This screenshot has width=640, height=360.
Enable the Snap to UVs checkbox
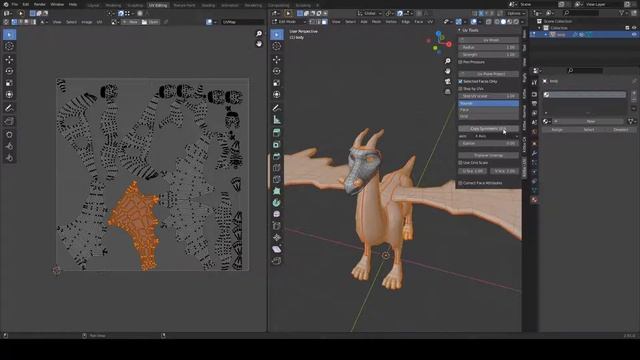[x=460, y=89]
